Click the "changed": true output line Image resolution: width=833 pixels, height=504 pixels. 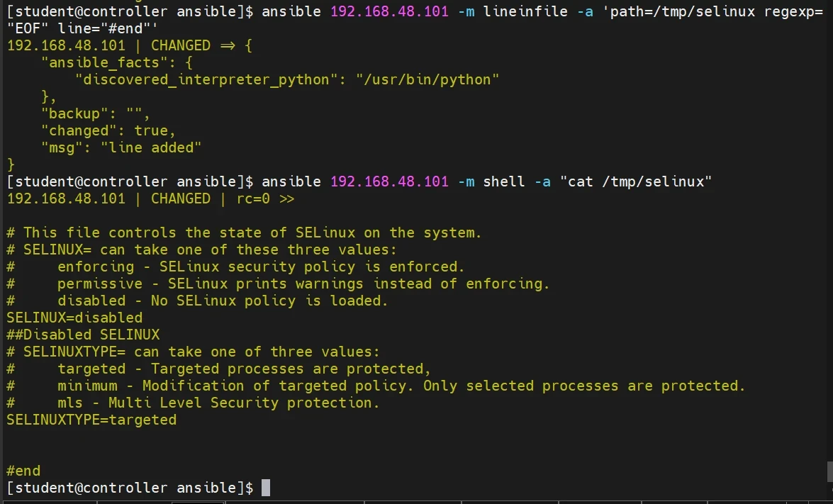tap(108, 130)
